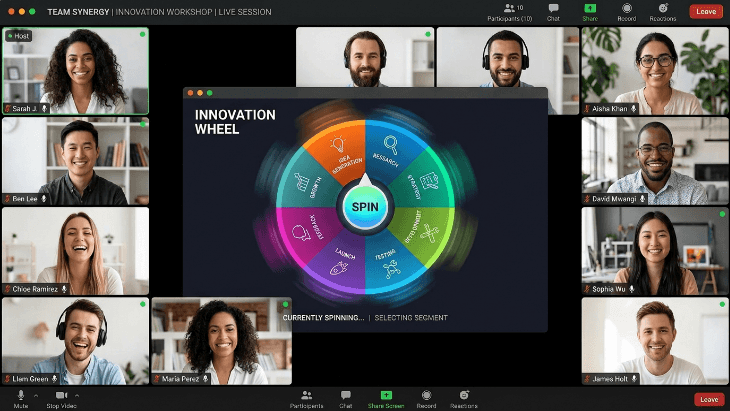Click the red muted icon beside James Holt

[587, 379]
